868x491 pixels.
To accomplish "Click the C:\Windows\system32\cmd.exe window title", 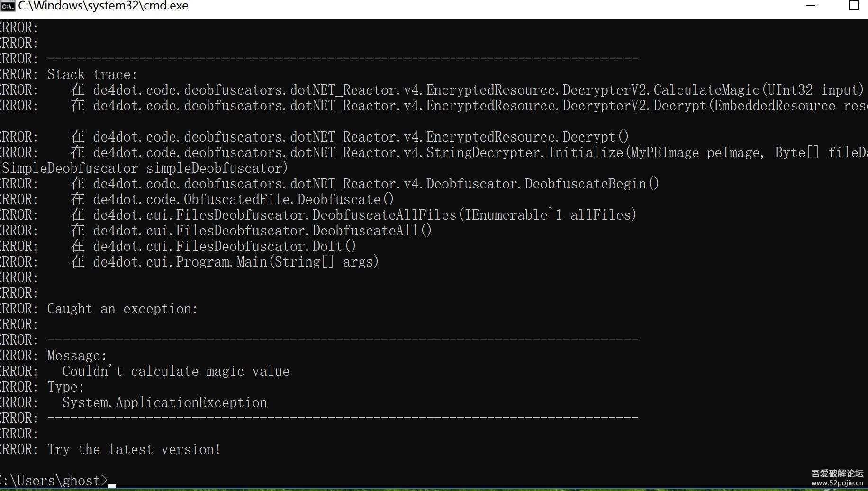I will tap(103, 6).
